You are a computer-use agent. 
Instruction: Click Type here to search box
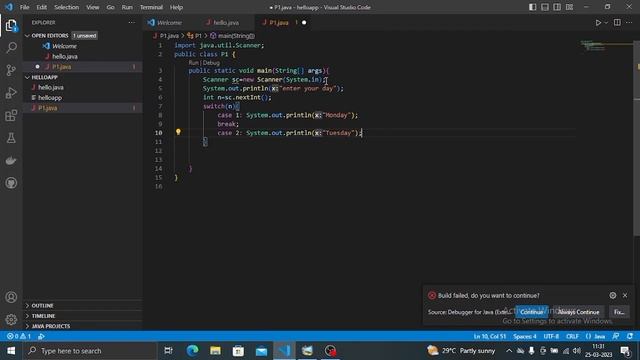pos(90,351)
